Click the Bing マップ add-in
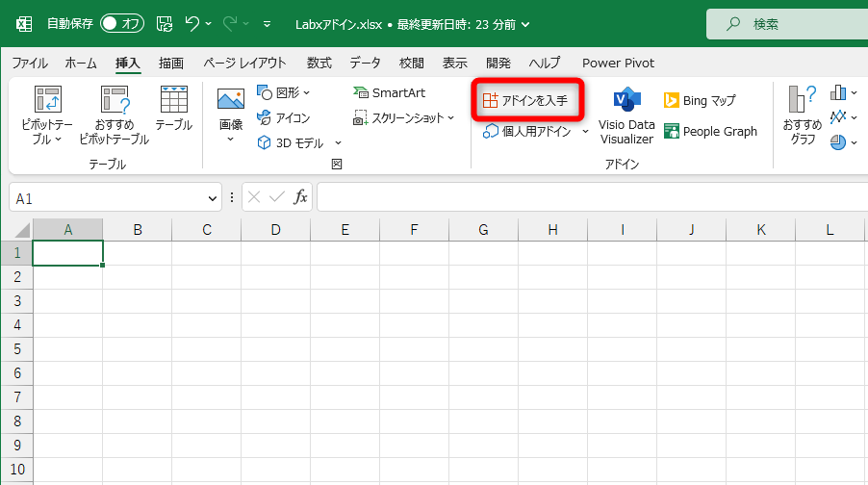Viewport: 868px width, 485px height. pyautogui.click(x=700, y=100)
